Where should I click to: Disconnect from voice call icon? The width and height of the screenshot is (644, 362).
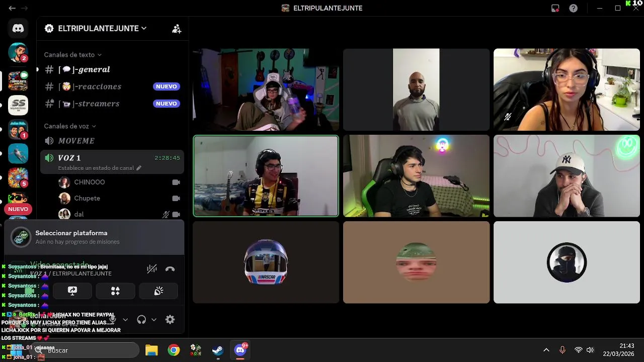click(x=170, y=269)
